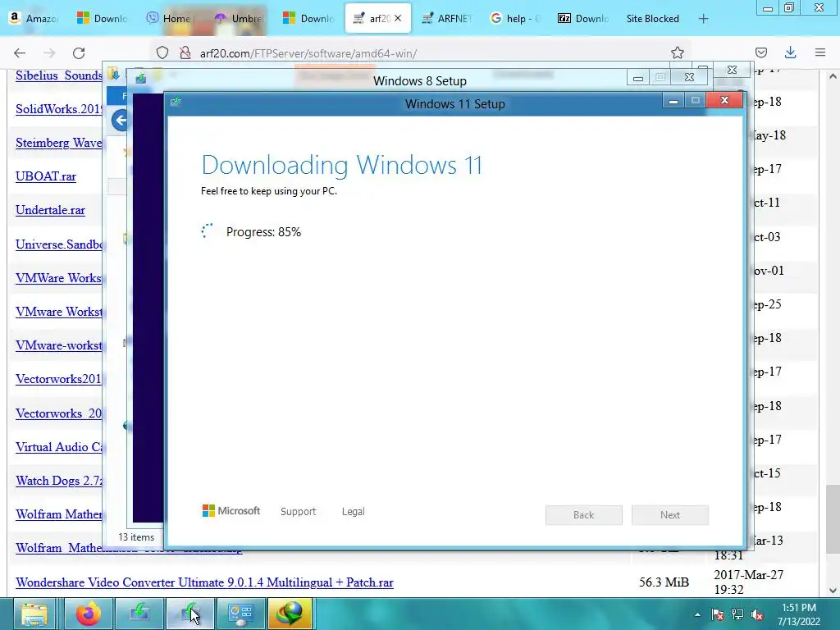
Task: Open File Explorer from the taskbar
Action: (x=34, y=614)
